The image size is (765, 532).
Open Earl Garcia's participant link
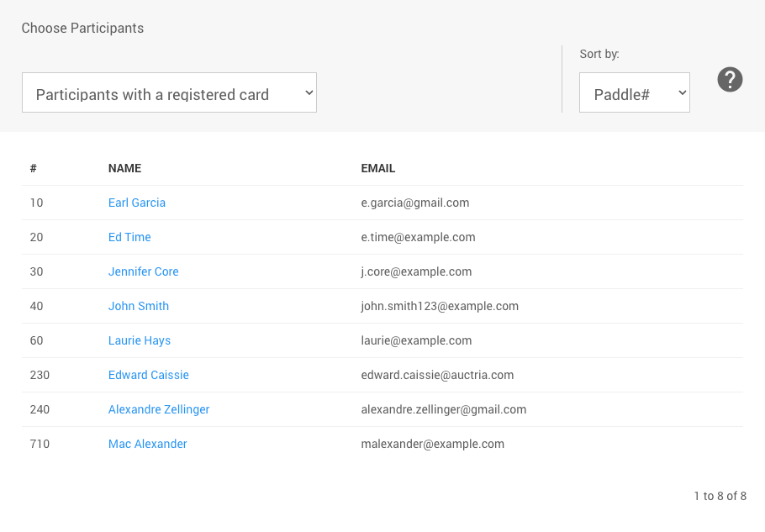137,203
